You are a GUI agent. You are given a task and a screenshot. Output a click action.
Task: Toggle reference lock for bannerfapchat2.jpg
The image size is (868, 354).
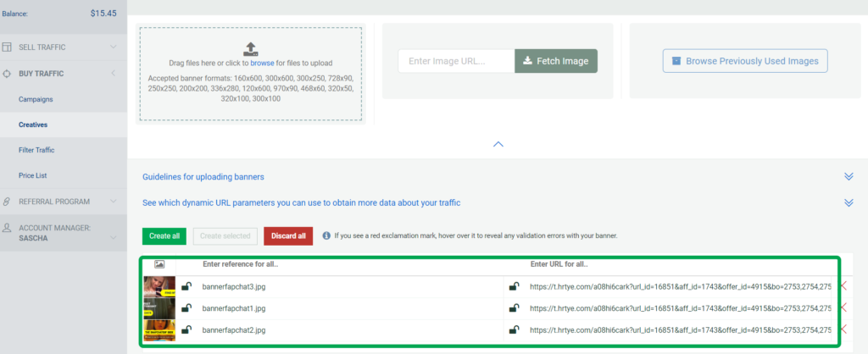[186, 329]
